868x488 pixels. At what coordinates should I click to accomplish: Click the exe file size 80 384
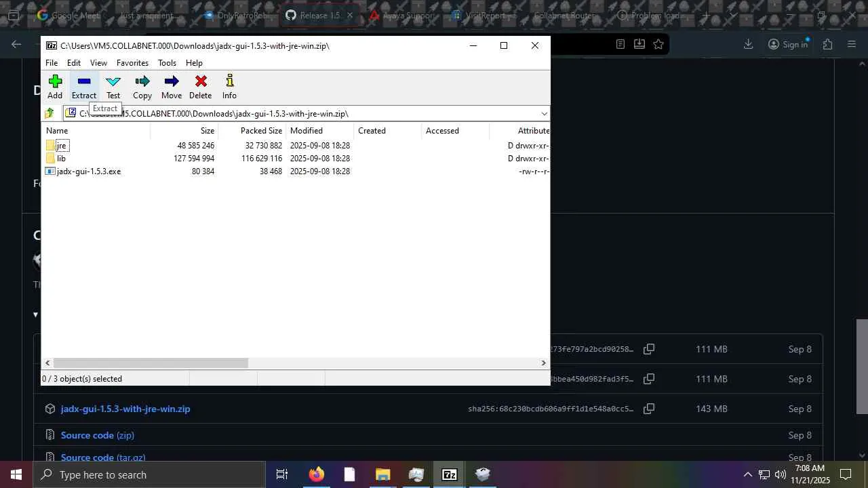pos(203,171)
